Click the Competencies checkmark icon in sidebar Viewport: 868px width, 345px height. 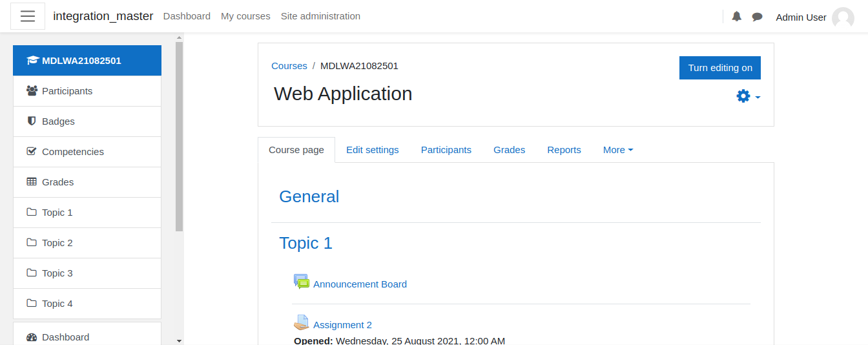[x=32, y=152]
